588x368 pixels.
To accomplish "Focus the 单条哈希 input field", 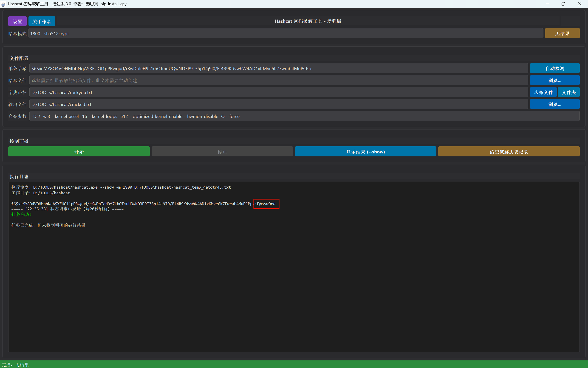I will (x=279, y=68).
